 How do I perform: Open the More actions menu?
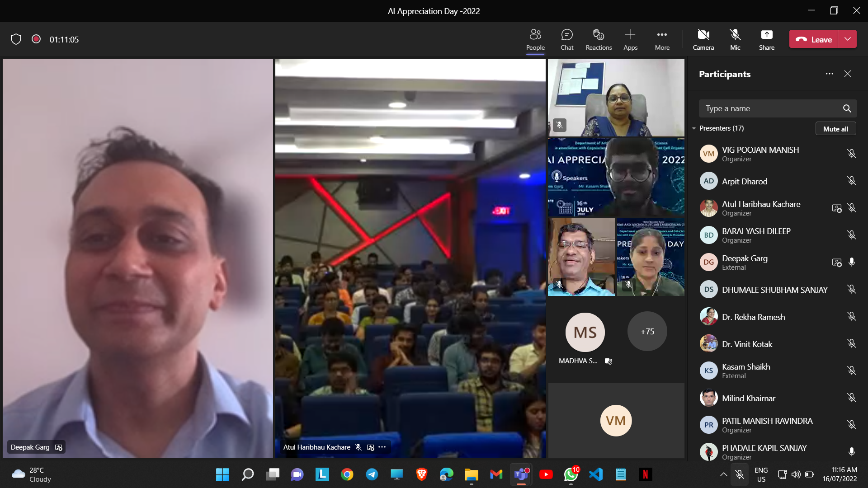click(662, 39)
